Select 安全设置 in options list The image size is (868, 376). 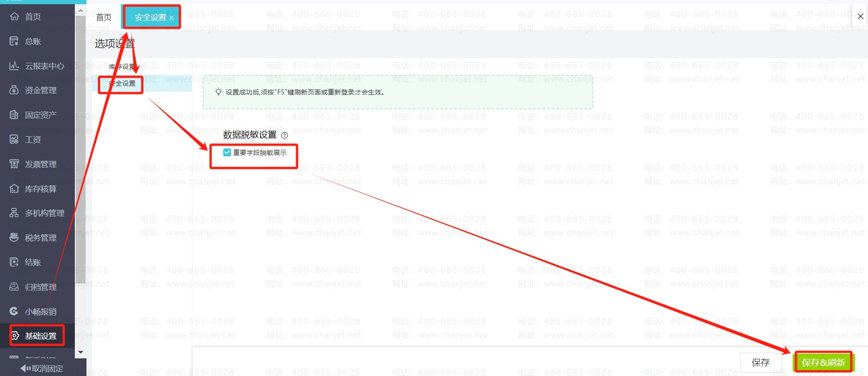tap(123, 83)
